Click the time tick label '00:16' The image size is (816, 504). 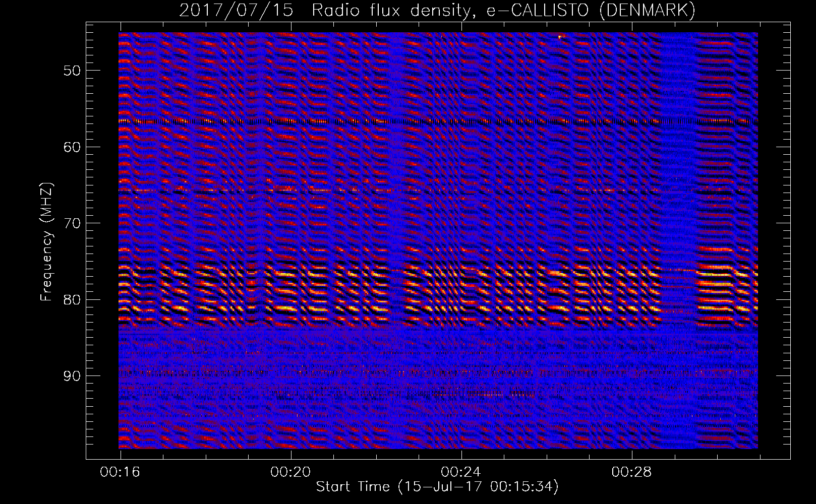(x=120, y=472)
